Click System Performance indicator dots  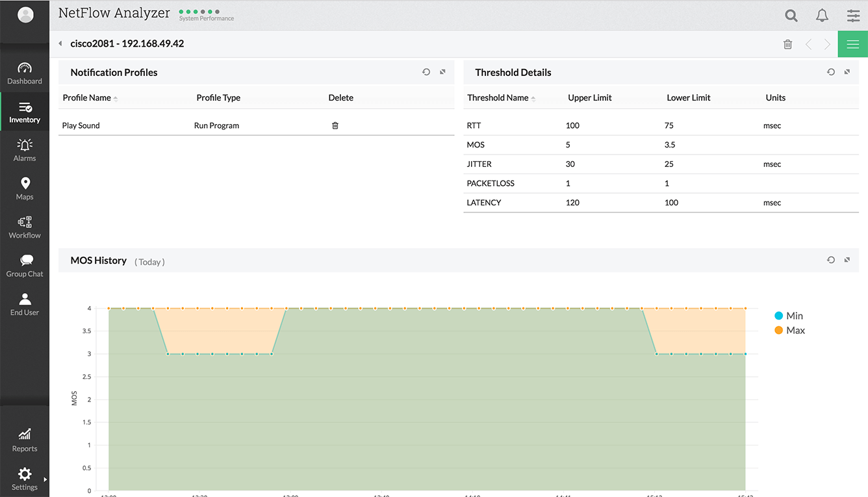[199, 12]
